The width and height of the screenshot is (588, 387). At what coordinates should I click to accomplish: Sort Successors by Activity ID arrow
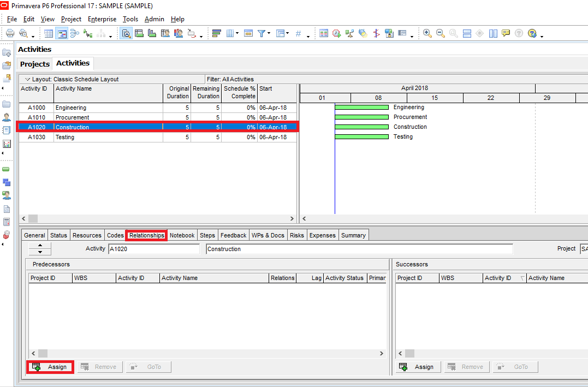(x=522, y=278)
